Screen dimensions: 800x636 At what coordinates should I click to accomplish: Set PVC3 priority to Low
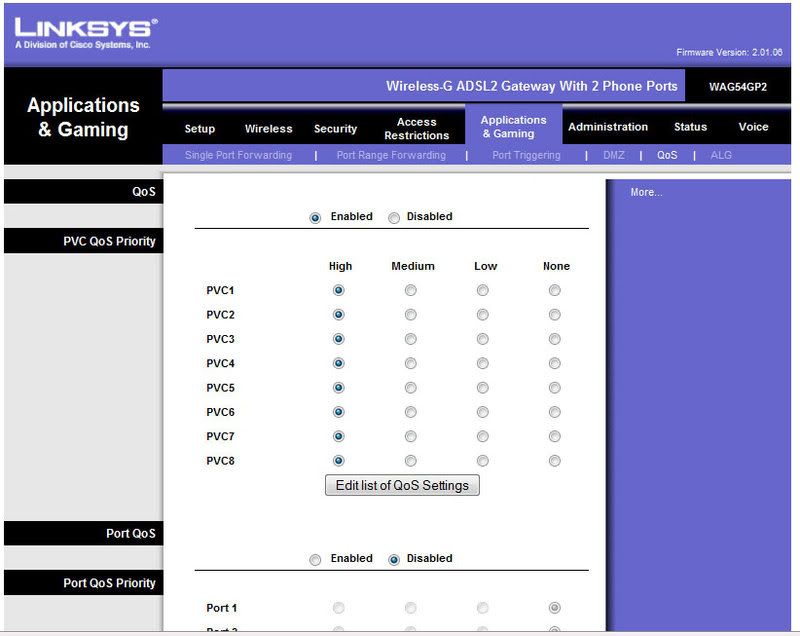coord(482,339)
